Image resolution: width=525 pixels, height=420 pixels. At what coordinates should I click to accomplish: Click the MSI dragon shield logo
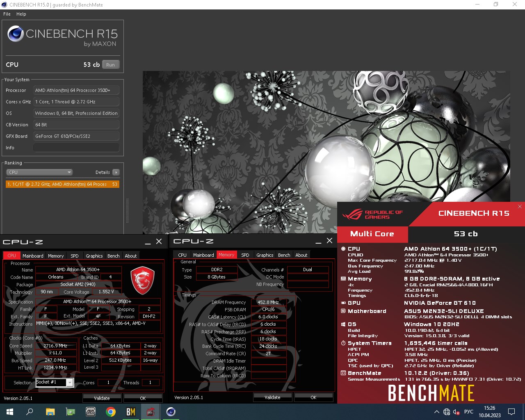click(x=142, y=281)
